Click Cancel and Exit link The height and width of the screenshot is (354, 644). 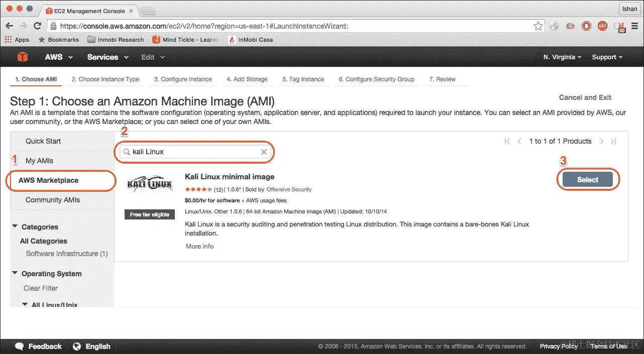click(585, 97)
